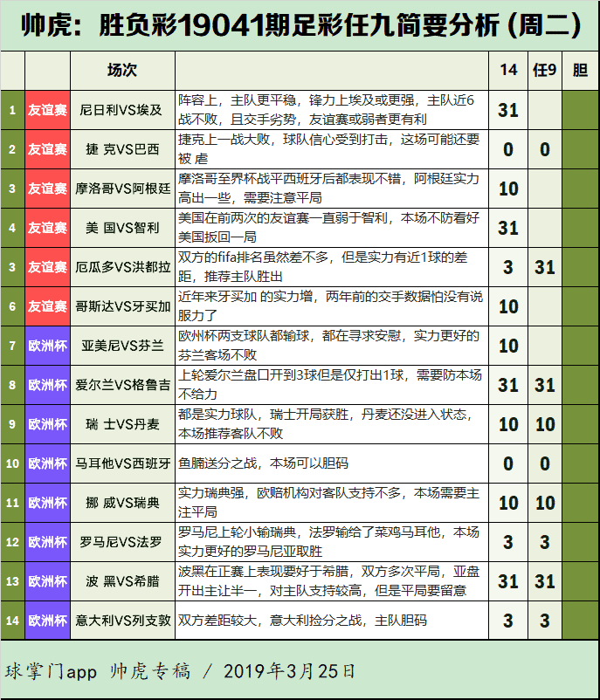Click 任9 value 0 for 捷克VS巴西

tap(545, 149)
